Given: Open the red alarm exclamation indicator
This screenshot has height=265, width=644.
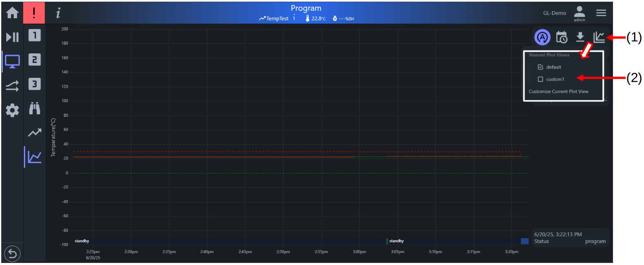Looking at the screenshot, I should (x=34, y=13).
